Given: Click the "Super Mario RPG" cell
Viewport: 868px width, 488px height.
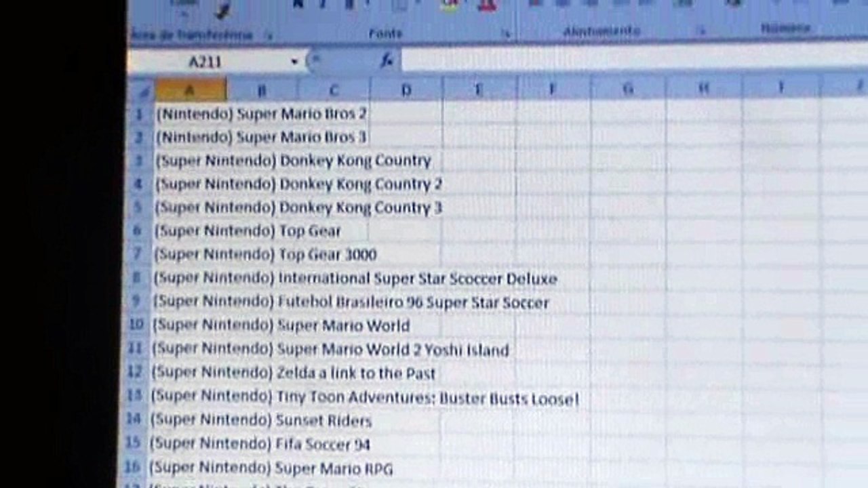Looking at the screenshot, I should click(x=271, y=468).
